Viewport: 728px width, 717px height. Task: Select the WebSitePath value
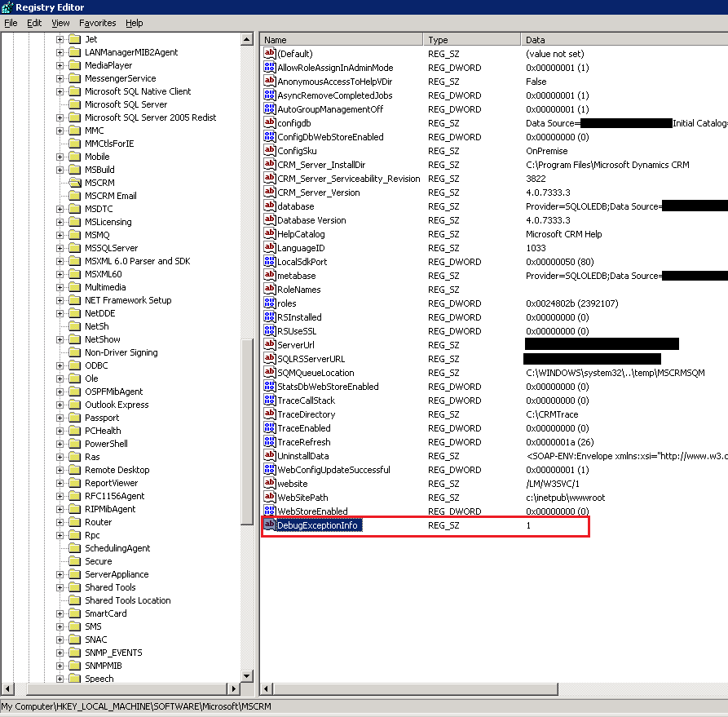[302, 498]
